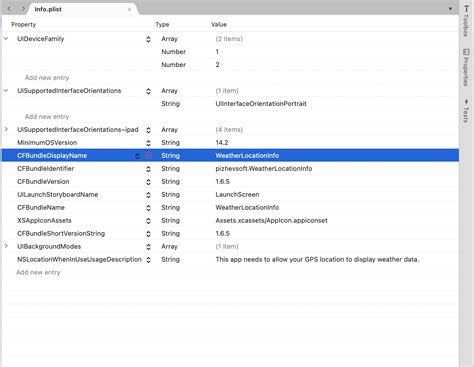Open the tab list dropdown arrow
This screenshot has width=474, height=367.
pyautogui.click(x=450, y=9)
